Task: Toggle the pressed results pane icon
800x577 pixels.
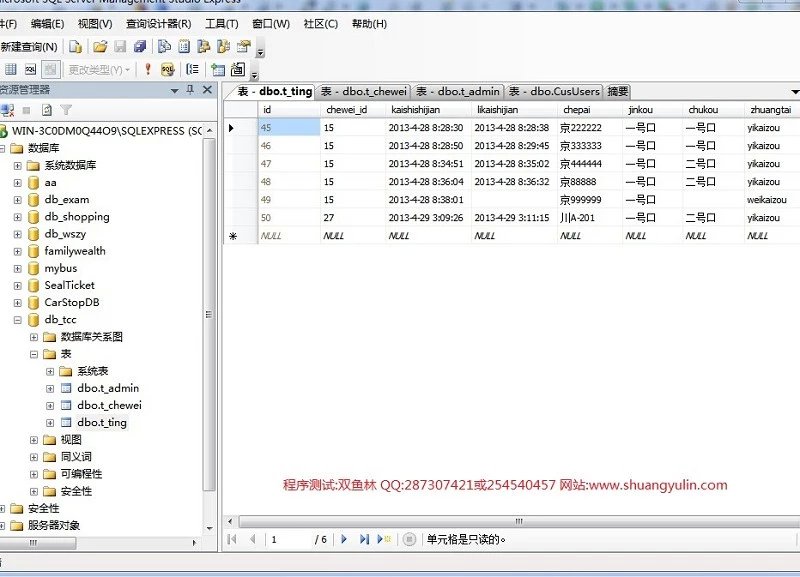Action: (x=51, y=69)
